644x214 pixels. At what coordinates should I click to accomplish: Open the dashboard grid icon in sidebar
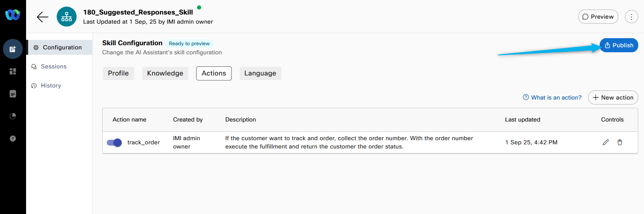tap(13, 72)
